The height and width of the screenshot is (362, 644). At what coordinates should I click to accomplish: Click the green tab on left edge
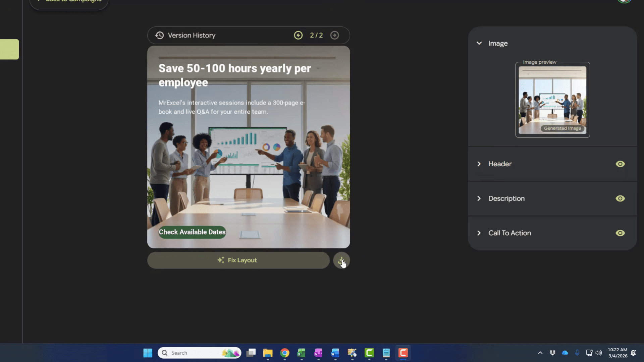click(x=9, y=49)
